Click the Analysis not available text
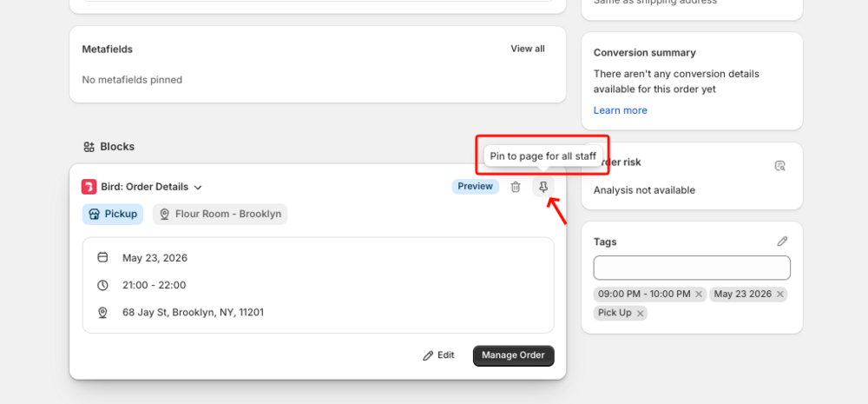 (644, 190)
